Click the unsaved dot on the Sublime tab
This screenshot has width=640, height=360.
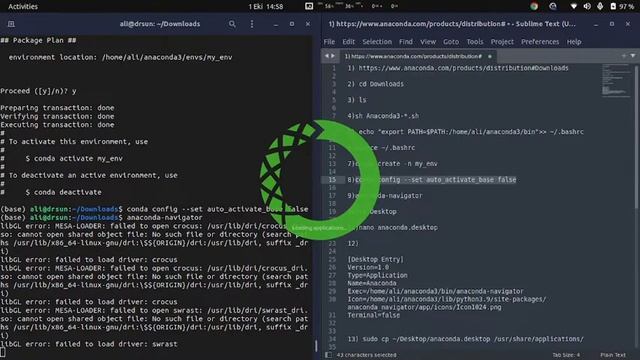click(x=490, y=56)
